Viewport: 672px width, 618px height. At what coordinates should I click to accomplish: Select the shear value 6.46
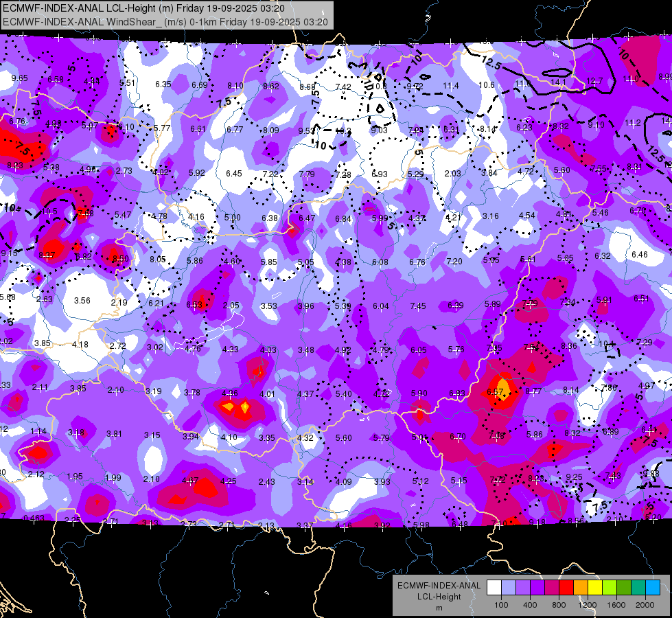click(x=640, y=255)
